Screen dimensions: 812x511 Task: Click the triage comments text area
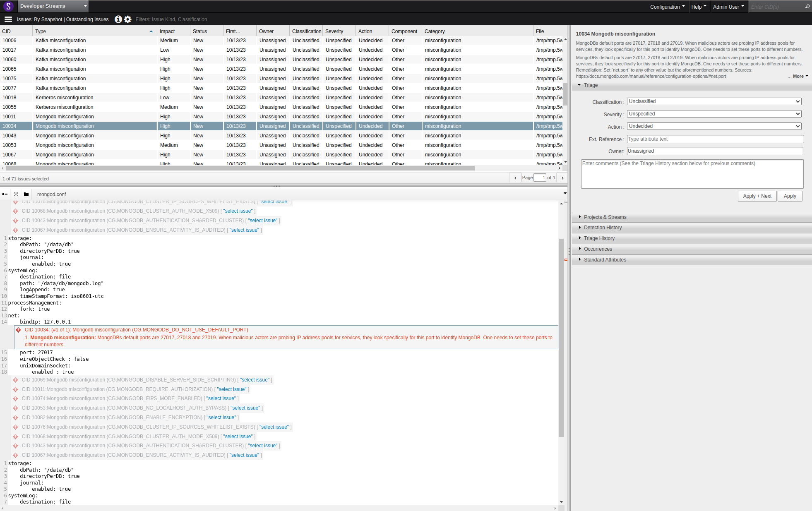692,174
